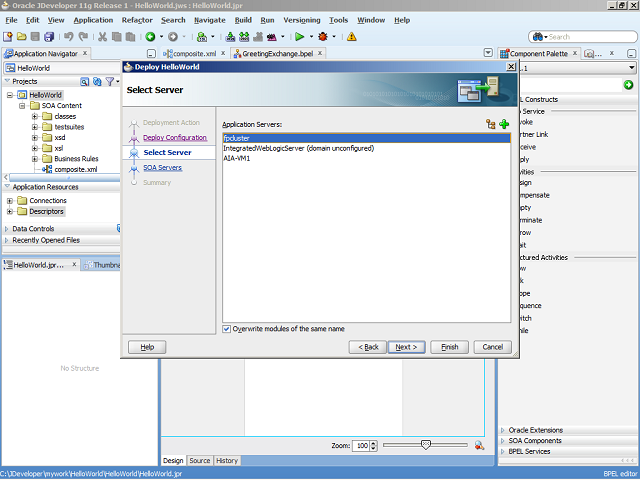Open the File menu

tap(11, 20)
